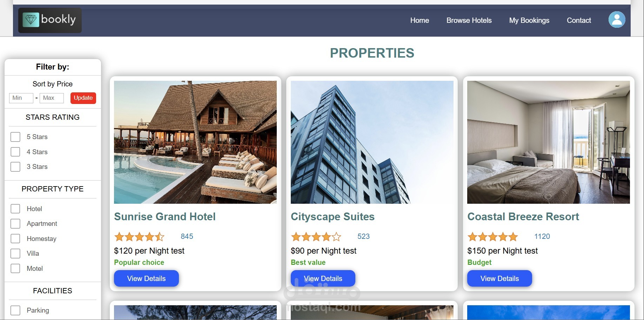The image size is (644, 320).
Task: Select the Hotel property type checkbox
Action: coord(15,209)
